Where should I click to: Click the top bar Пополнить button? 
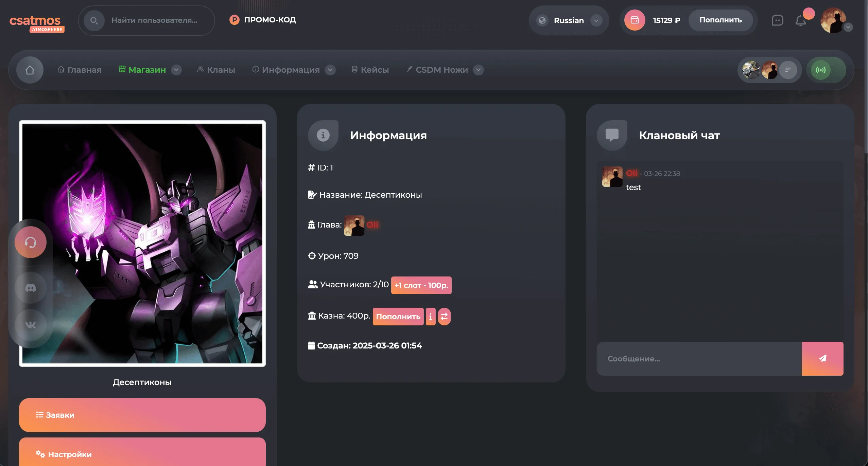click(721, 20)
